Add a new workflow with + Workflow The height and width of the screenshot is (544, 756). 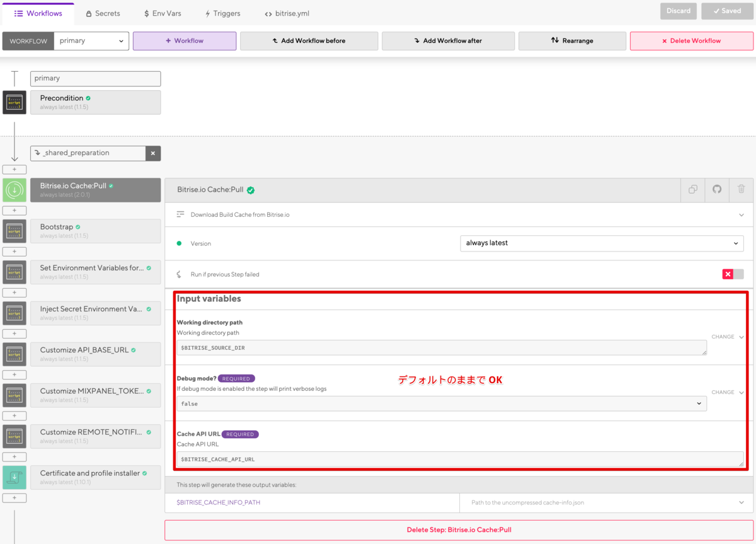click(x=185, y=41)
